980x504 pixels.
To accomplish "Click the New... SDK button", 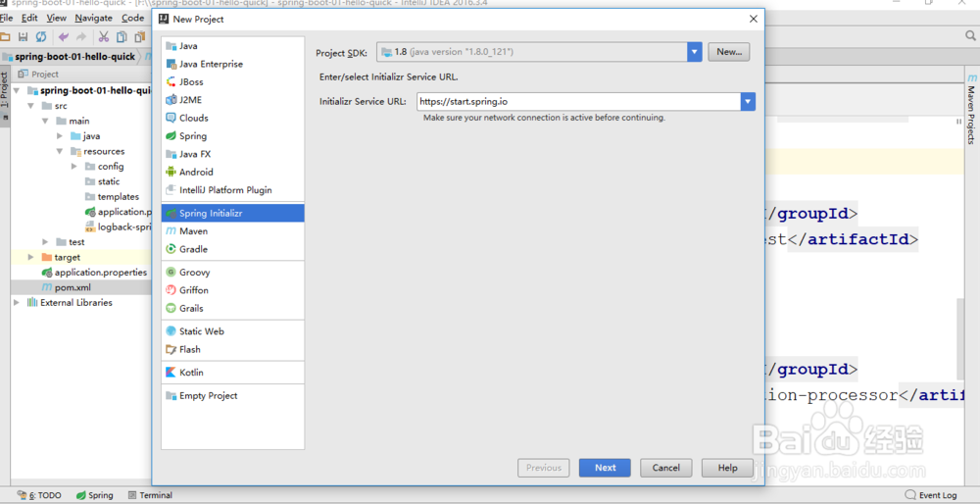I will 729,52.
